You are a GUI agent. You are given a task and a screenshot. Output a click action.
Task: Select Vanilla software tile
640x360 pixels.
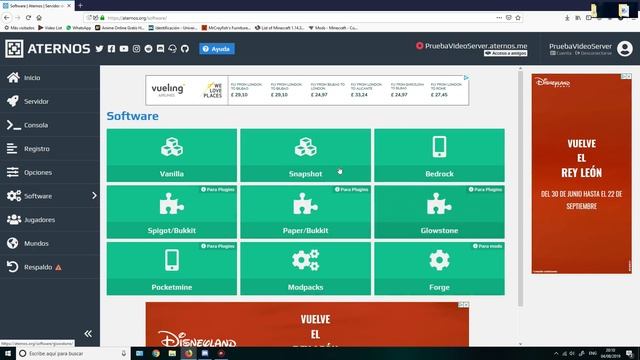172,155
